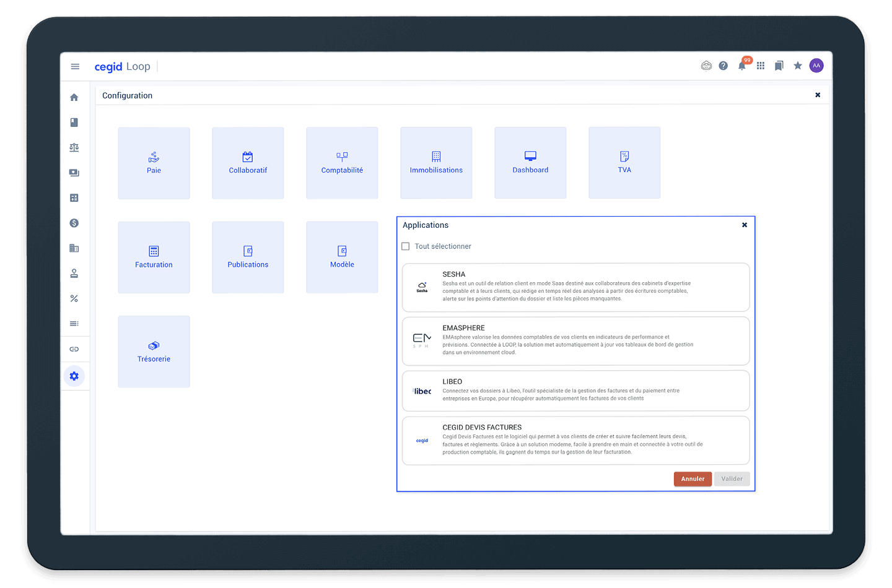Go to home in the sidebar
Screen dimensions: 892x588
74,97
